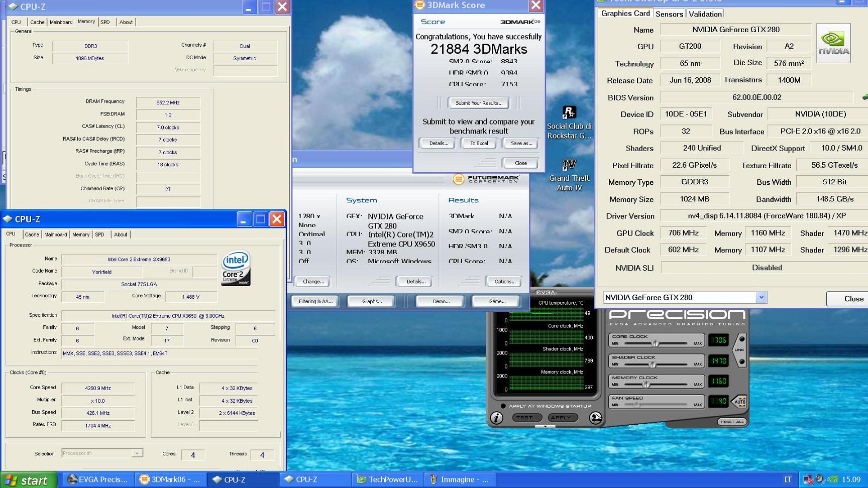Adjust the Memory Clock slider handle

pyautogui.click(x=646, y=385)
